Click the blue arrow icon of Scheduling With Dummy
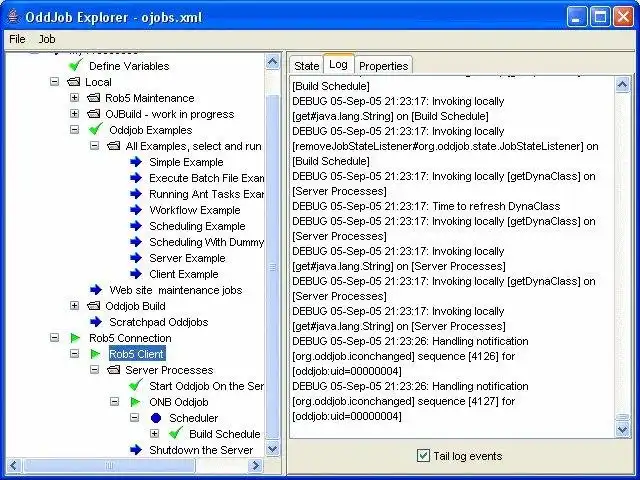This screenshot has width=640, height=480. coord(136,242)
